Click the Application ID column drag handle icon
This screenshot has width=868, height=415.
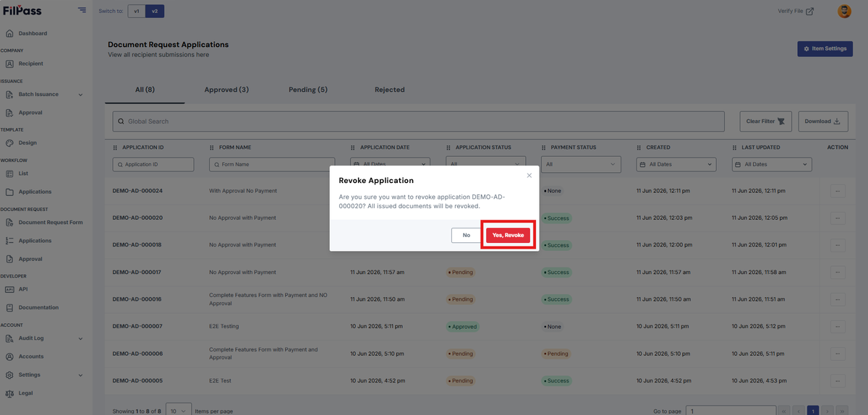(x=116, y=147)
